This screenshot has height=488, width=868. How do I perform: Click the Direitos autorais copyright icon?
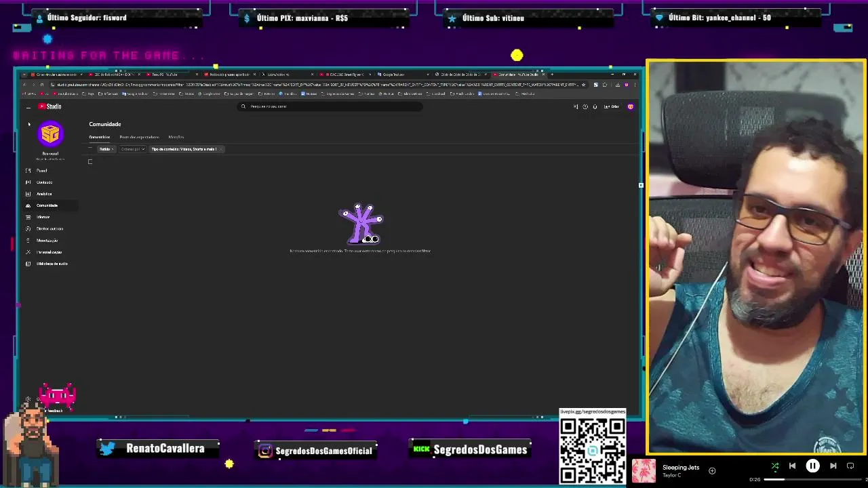click(x=28, y=228)
